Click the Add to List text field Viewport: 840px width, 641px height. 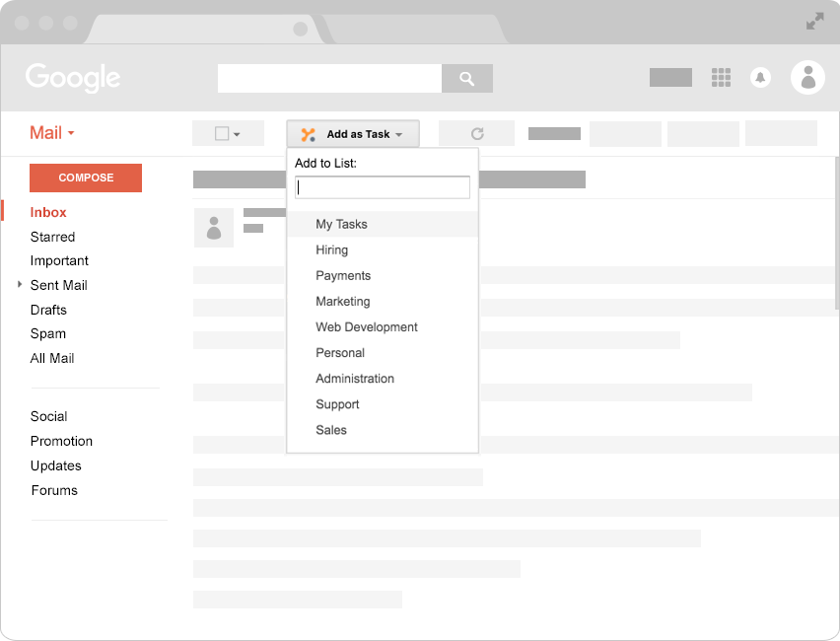[383, 187]
